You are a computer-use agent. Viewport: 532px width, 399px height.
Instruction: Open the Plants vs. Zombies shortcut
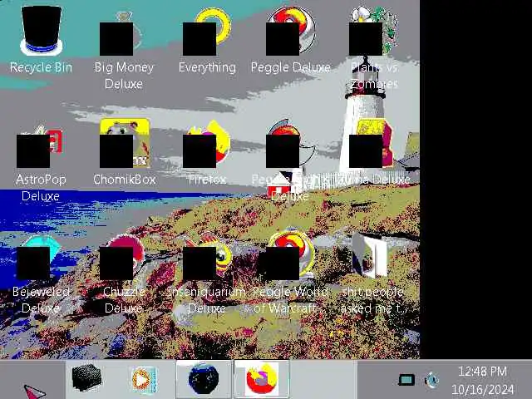pos(373,32)
